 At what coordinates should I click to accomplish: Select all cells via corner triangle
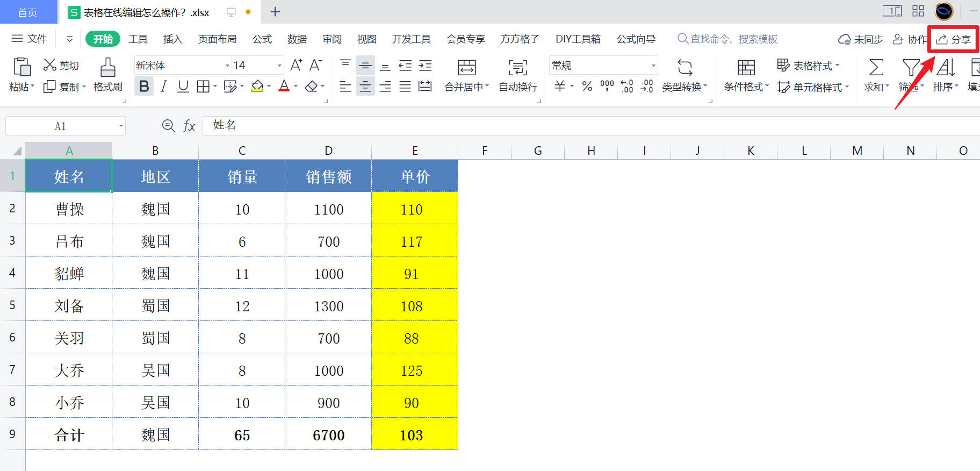17,151
